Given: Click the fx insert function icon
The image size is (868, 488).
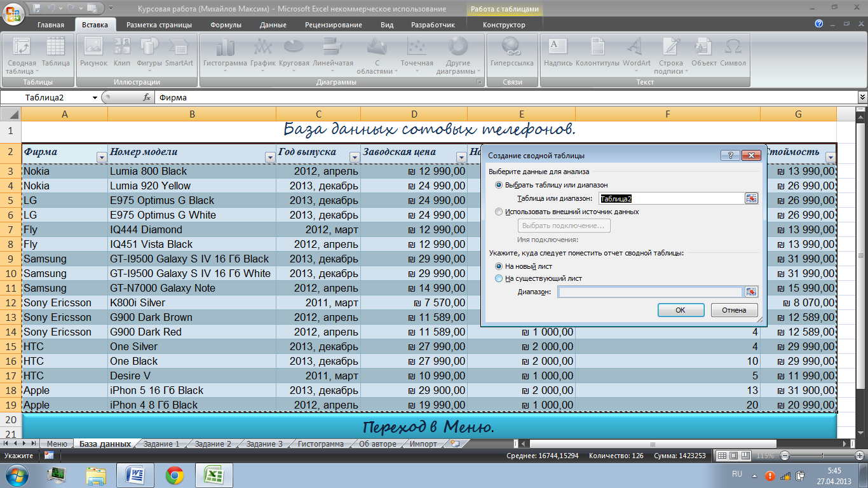Looking at the screenshot, I should point(147,97).
